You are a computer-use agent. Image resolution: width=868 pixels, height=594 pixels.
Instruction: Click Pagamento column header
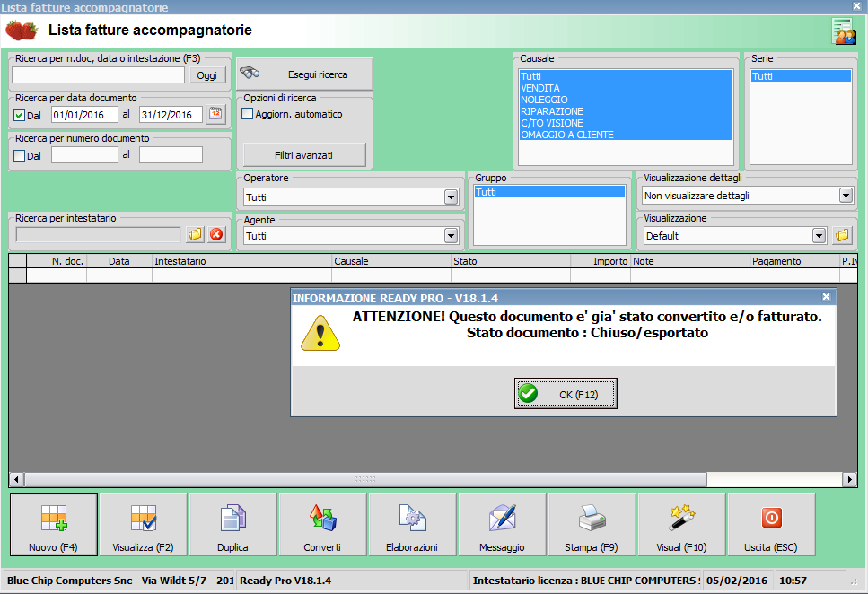click(x=794, y=261)
